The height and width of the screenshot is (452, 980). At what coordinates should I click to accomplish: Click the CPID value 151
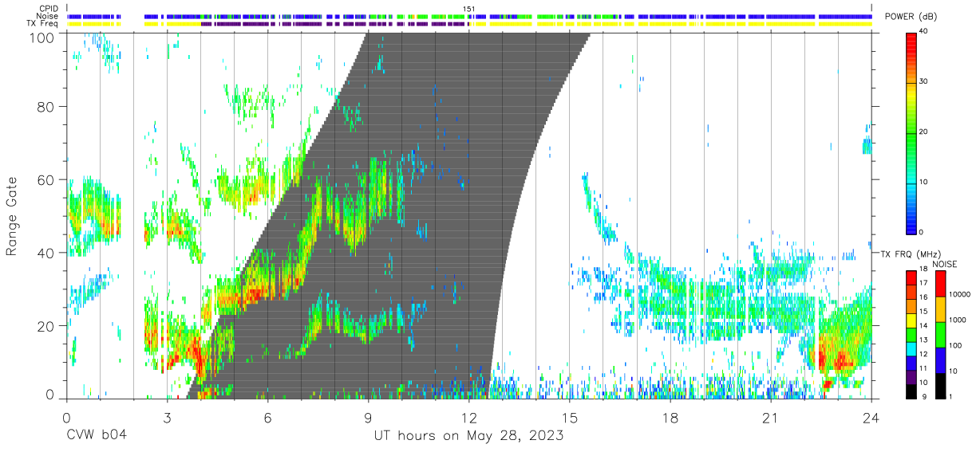(468, 9)
